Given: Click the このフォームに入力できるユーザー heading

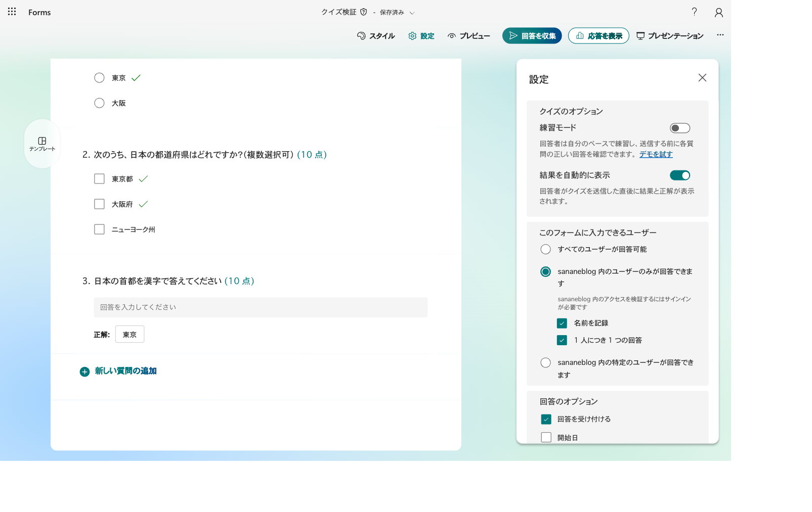Looking at the screenshot, I should [598, 232].
